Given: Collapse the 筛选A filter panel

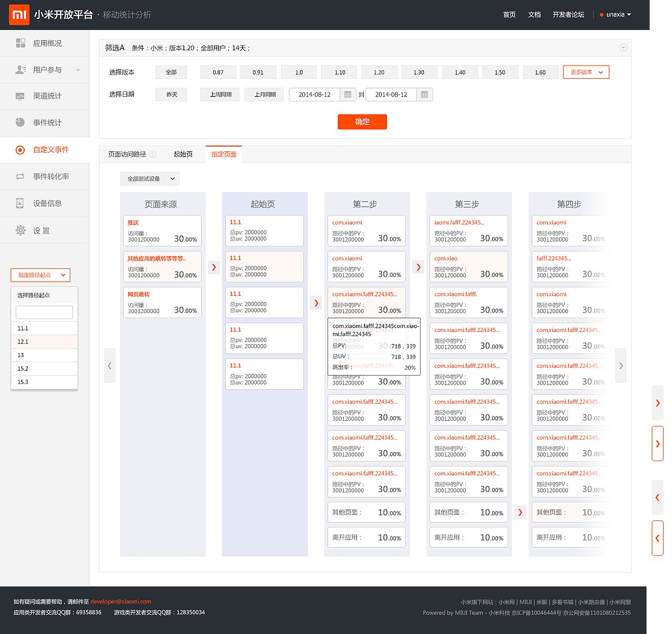Looking at the screenshot, I should pyautogui.click(x=623, y=47).
